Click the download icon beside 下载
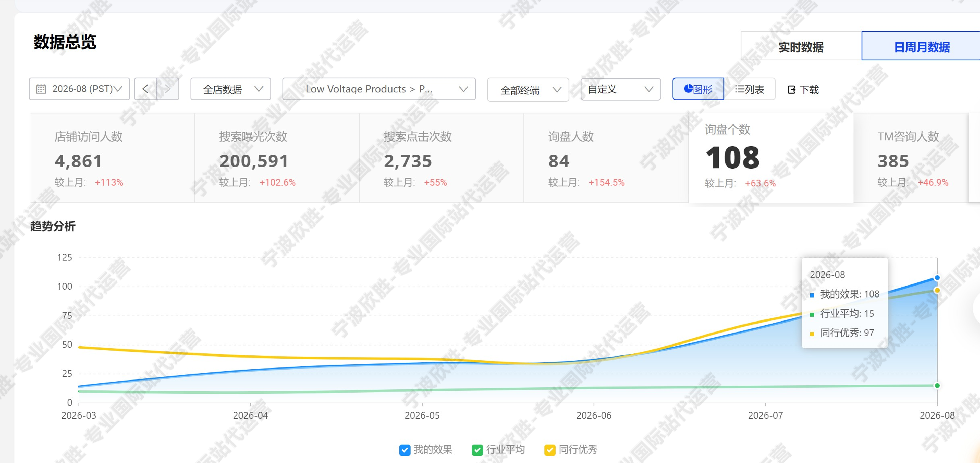The image size is (980, 463). click(791, 90)
